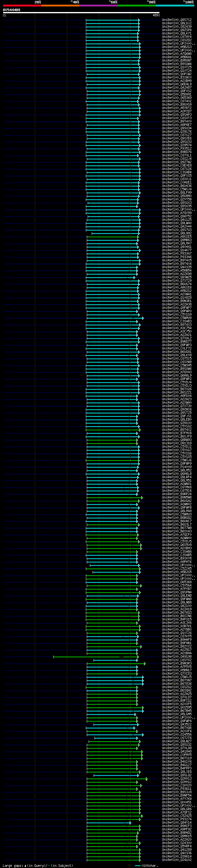Click hit label UniRef100_C5WSJ5
The height and width of the screenshot is (868, 197).
click(x=177, y=676)
